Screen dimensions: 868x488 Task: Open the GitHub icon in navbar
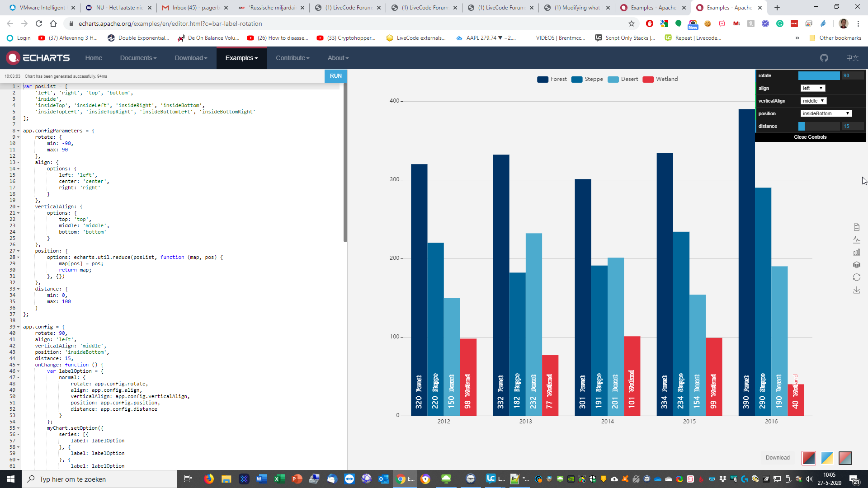coord(824,58)
